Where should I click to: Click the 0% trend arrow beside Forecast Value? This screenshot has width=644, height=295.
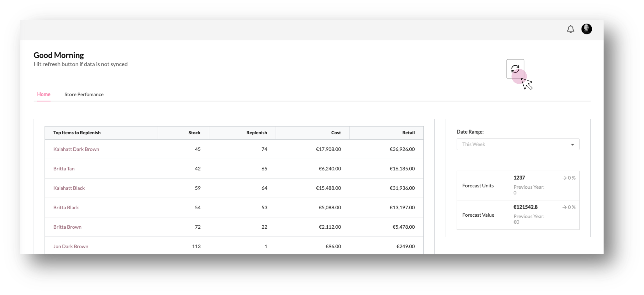pyautogui.click(x=568, y=207)
